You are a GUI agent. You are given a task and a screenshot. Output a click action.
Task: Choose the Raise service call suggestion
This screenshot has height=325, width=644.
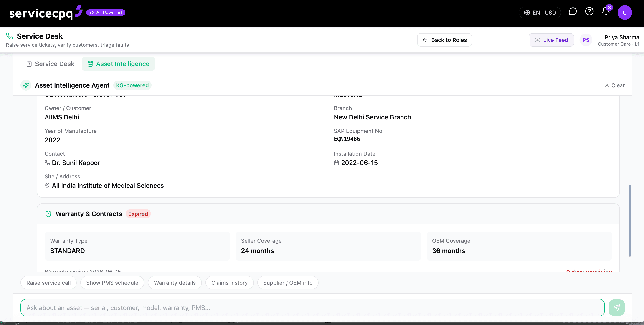click(48, 283)
